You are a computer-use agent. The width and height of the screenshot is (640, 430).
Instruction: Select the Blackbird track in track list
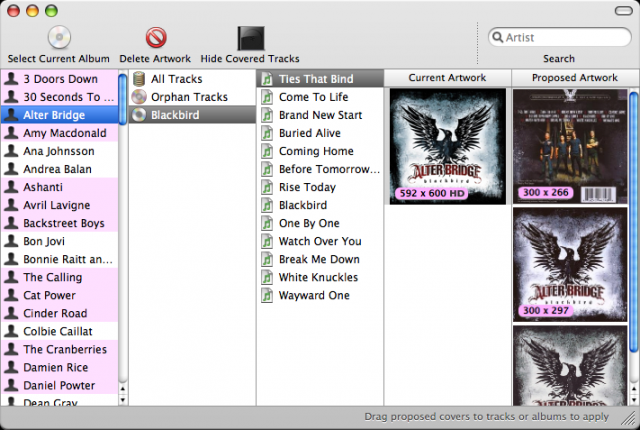click(320, 205)
